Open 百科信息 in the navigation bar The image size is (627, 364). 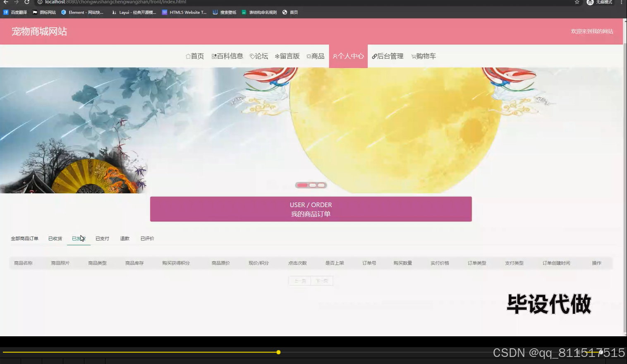pos(227,56)
